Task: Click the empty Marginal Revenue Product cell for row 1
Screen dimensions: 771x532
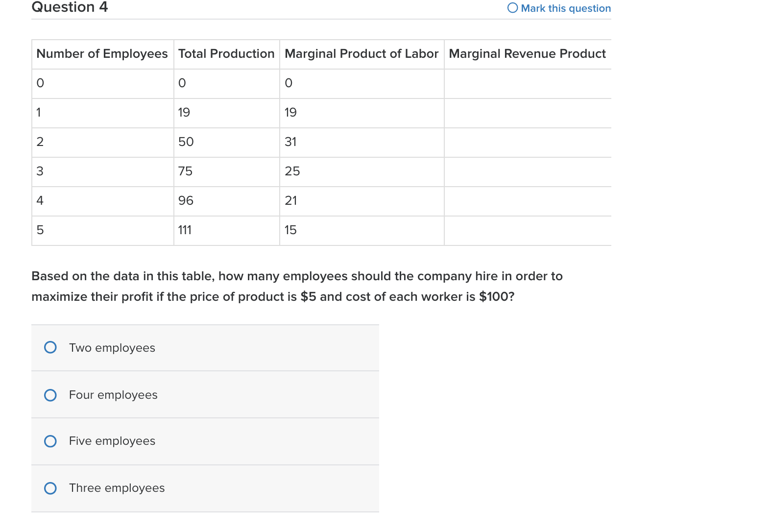Action: click(x=528, y=113)
